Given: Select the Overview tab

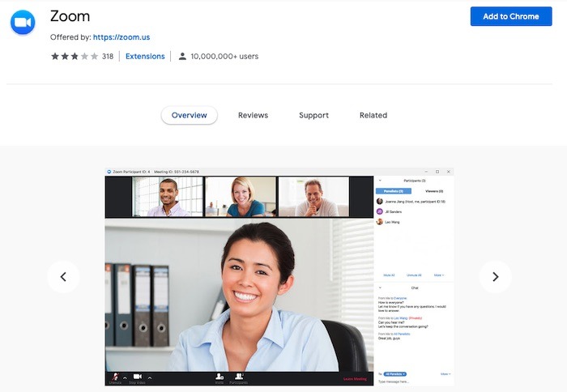Looking at the screenshot, I should [x=189, y=115].
